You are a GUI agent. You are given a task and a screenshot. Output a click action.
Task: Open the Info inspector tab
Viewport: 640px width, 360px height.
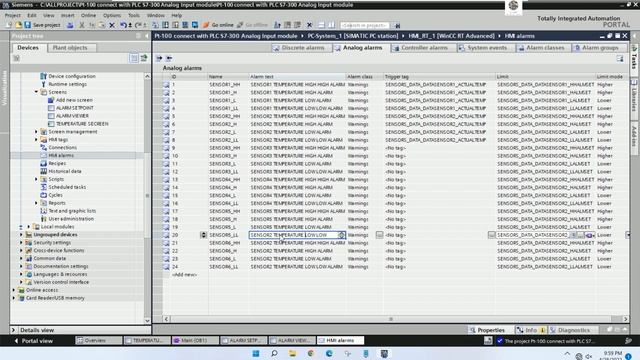(x=531, y=330)
